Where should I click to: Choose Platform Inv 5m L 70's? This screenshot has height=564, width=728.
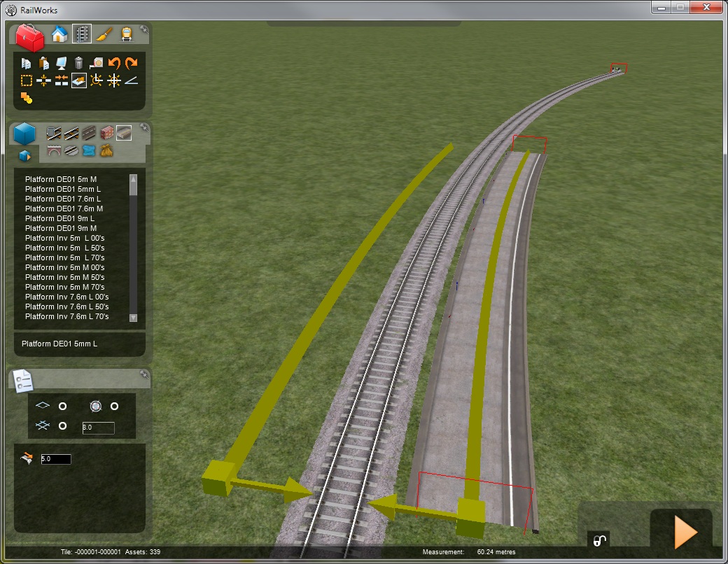tap(65, 258)
